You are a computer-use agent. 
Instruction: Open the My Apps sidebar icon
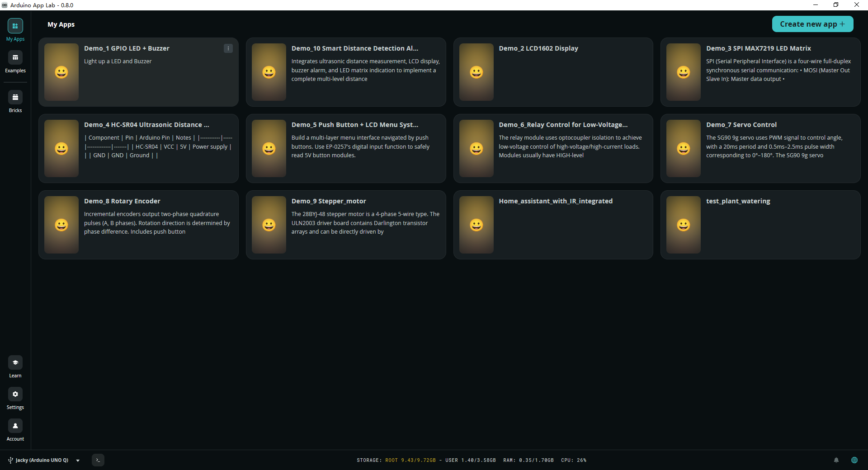pos(15,26)
